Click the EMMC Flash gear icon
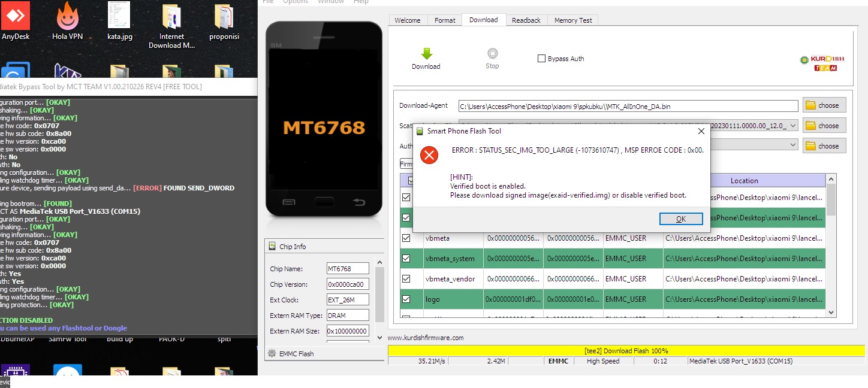 [x=272, y=353]
